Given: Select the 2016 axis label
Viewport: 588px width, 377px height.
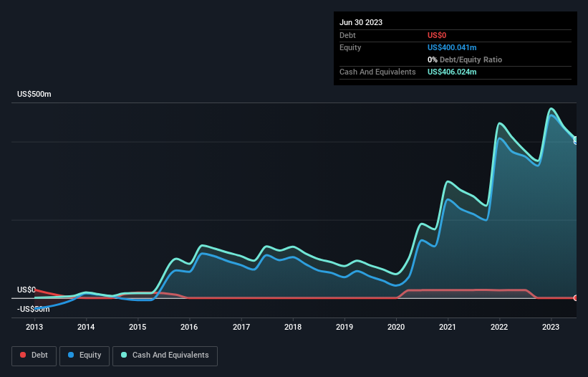Looking at the screenshot, I should [189, 327].
